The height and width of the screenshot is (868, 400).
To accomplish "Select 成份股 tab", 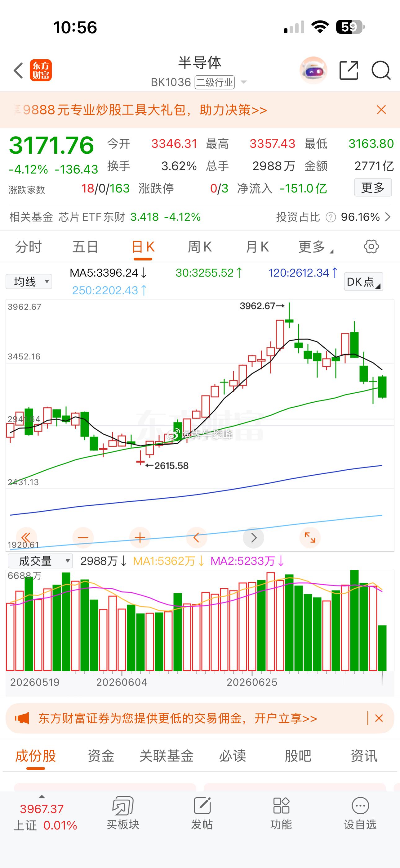I will click(x=35, y=756).
